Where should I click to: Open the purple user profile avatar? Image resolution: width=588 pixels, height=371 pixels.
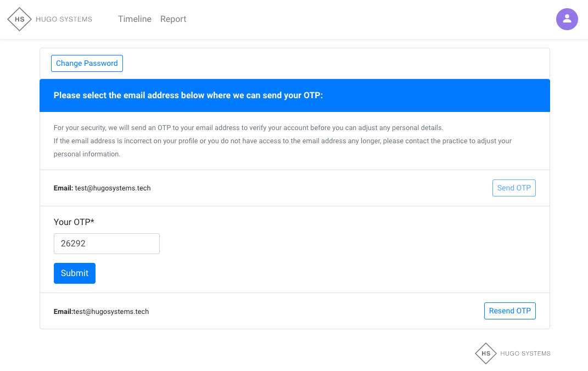(567, 19)
